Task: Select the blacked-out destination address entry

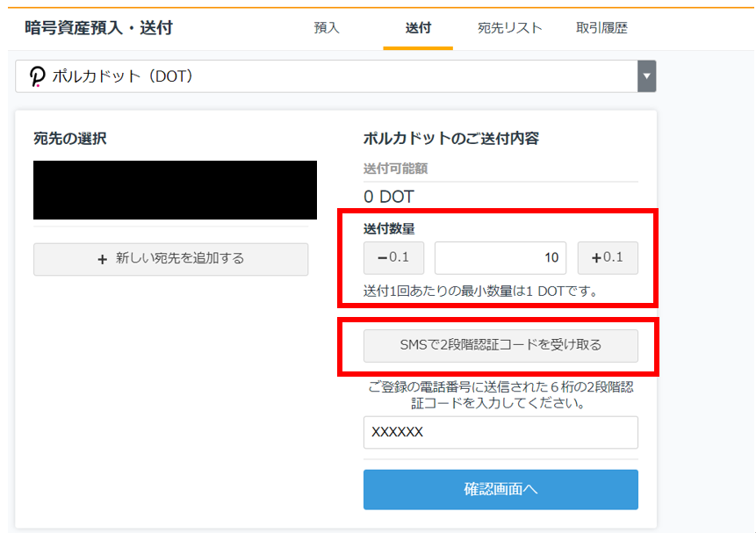Action: (175, 190)
